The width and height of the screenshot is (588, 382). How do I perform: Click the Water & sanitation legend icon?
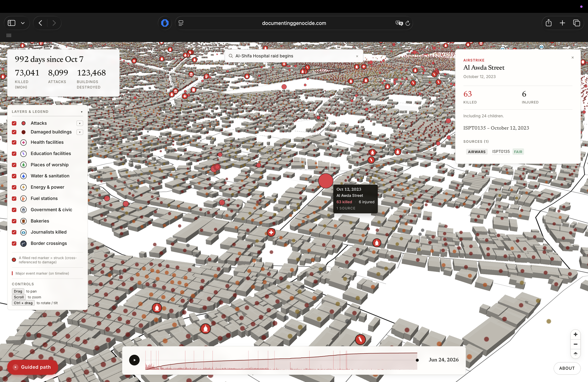point(24,176)
